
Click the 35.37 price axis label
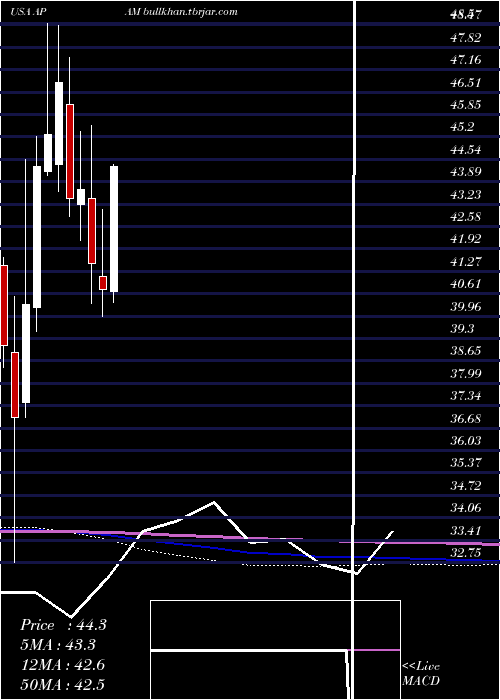466,463
